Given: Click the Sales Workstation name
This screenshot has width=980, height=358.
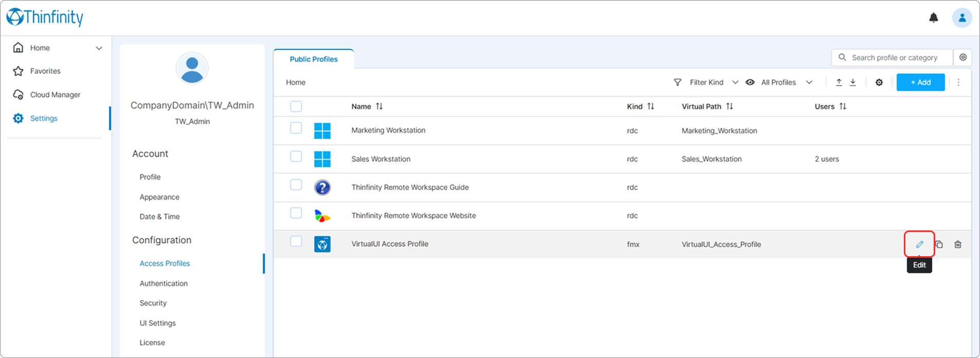Looking at the screenshot, I should click(381, 159).
